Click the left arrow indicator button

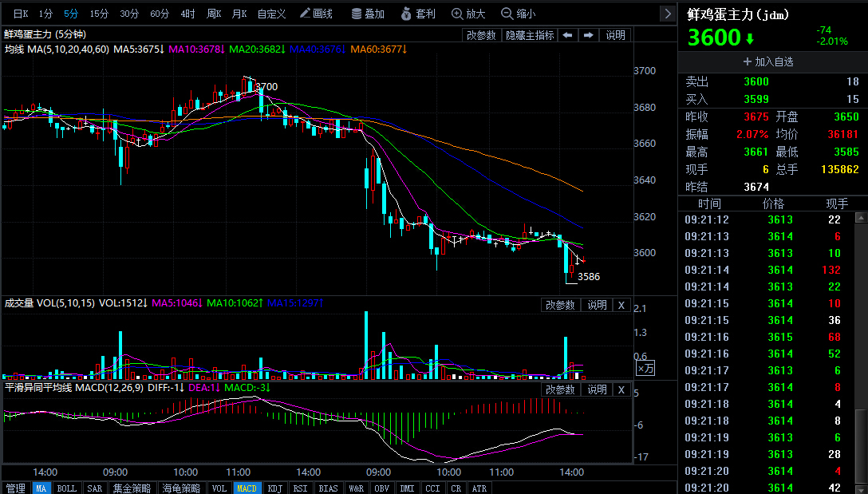coord(567,35)
